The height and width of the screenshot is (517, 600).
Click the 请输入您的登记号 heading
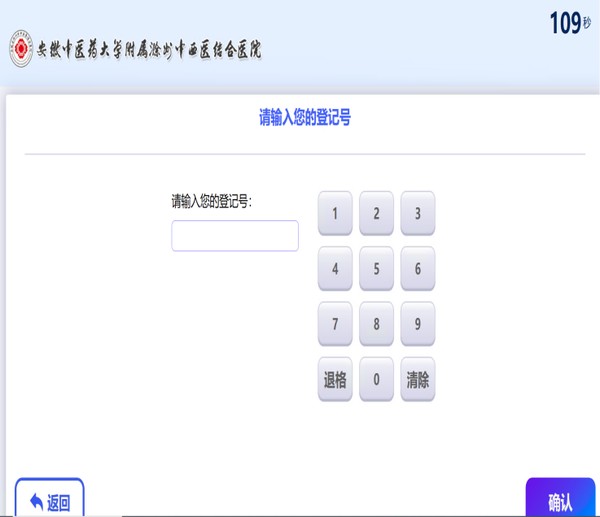tap(305, 117)
